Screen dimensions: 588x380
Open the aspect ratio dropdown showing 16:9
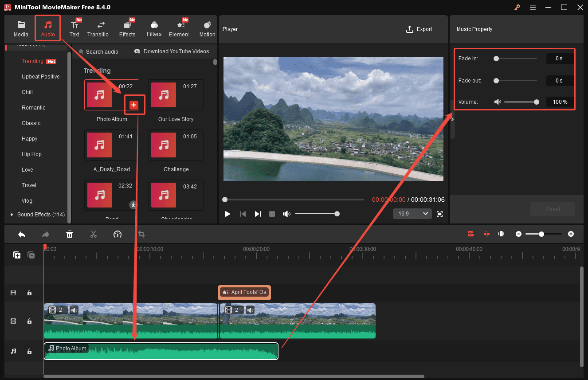(x=412, y=213)
